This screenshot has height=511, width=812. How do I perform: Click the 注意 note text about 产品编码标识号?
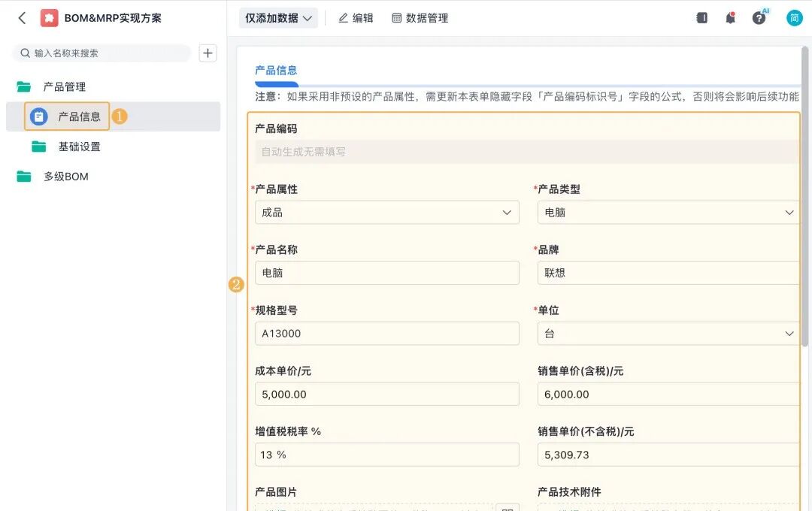pos(526,96)
